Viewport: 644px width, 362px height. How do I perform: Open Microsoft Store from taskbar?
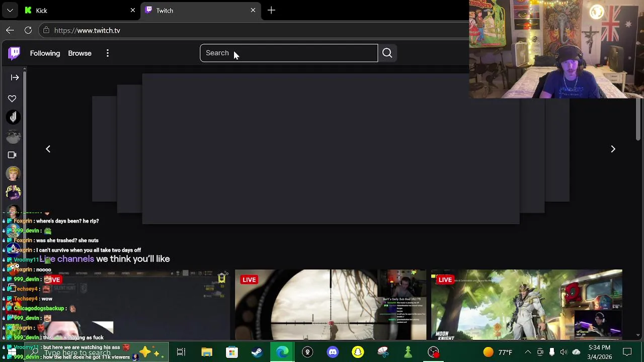click(x=232, y=352)
